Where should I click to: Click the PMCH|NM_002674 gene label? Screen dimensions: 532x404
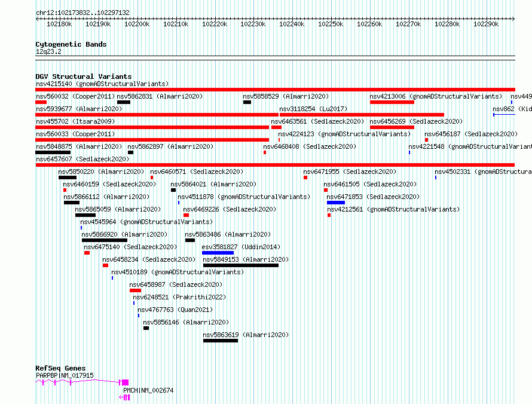[x=148, y=390]
